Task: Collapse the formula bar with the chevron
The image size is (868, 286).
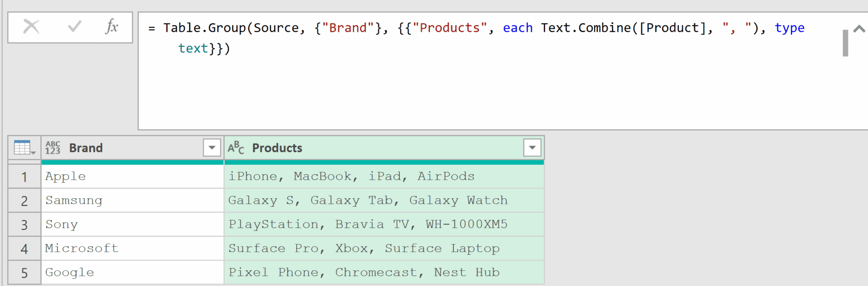Action: pos(859,29)
